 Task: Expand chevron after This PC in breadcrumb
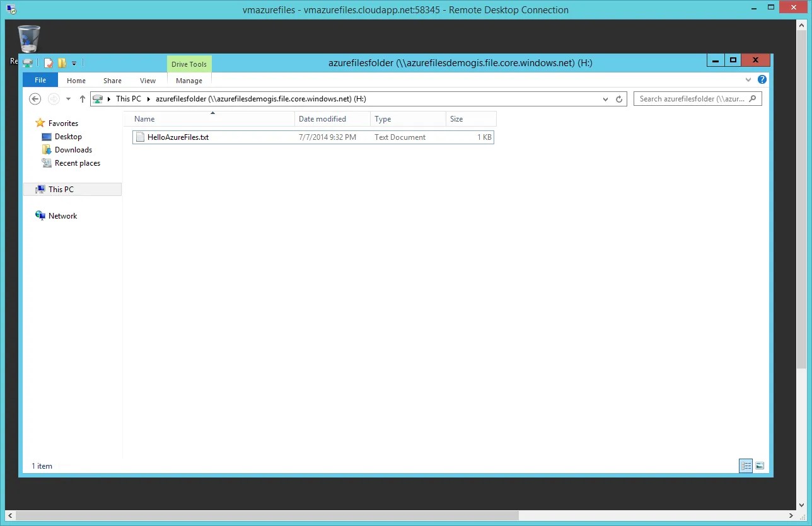tap(149, 99)
